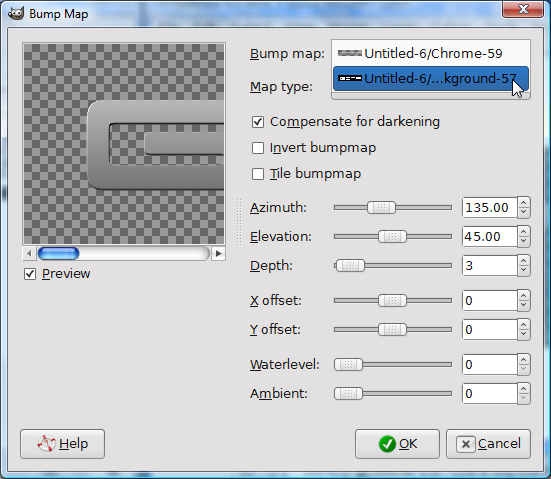Viewport: 551px width, 479px height.
Task: Click the preview scrollbar left arrow
Action: [30, 253]
